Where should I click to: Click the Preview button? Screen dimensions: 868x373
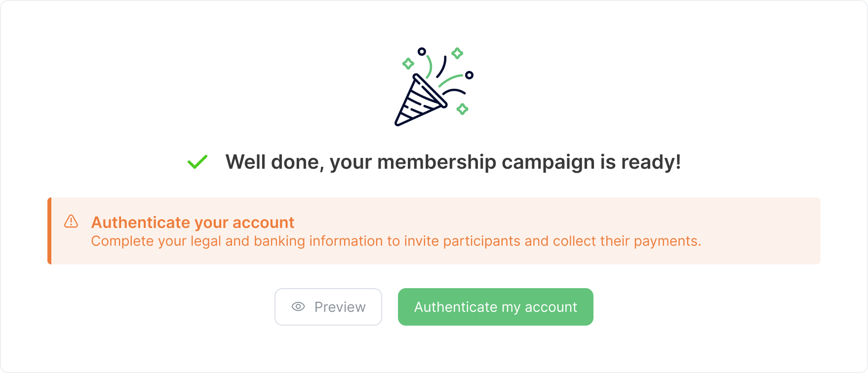click(x=328, y=306)
